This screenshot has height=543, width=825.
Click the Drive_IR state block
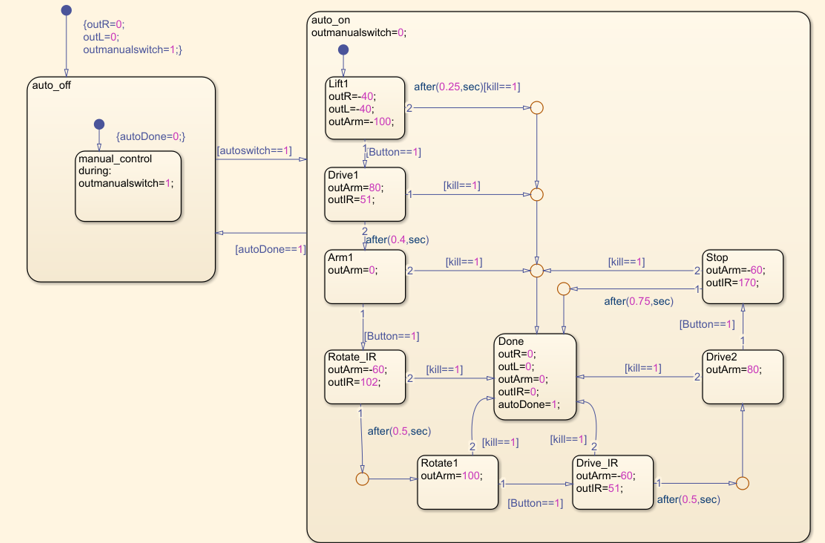[x=612, y=482]
